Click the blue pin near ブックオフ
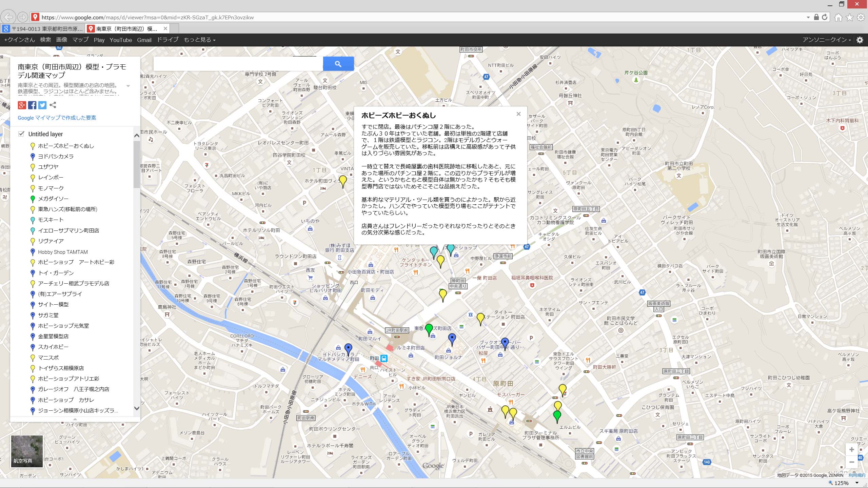Image resolution: width=868 pixels, height=488 pixels. pos(505,344)
